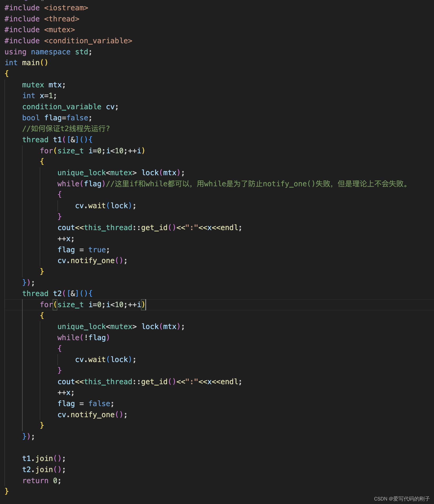Click the 'bool flag=false;' line

tap(57, 118)
